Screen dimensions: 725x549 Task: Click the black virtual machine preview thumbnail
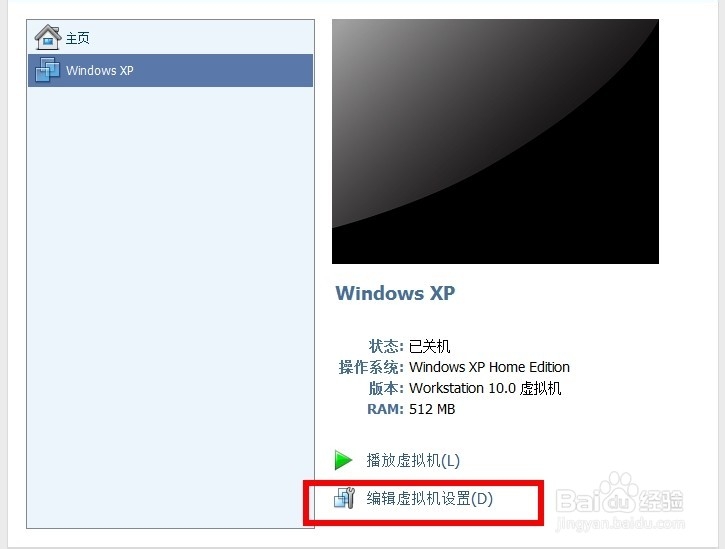click(x=495, y=142)
